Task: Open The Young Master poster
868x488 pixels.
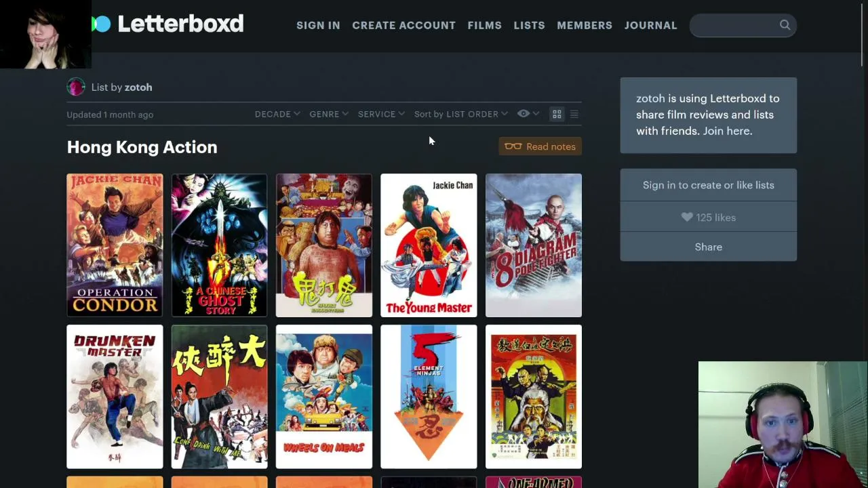Action: coord(429,245)
